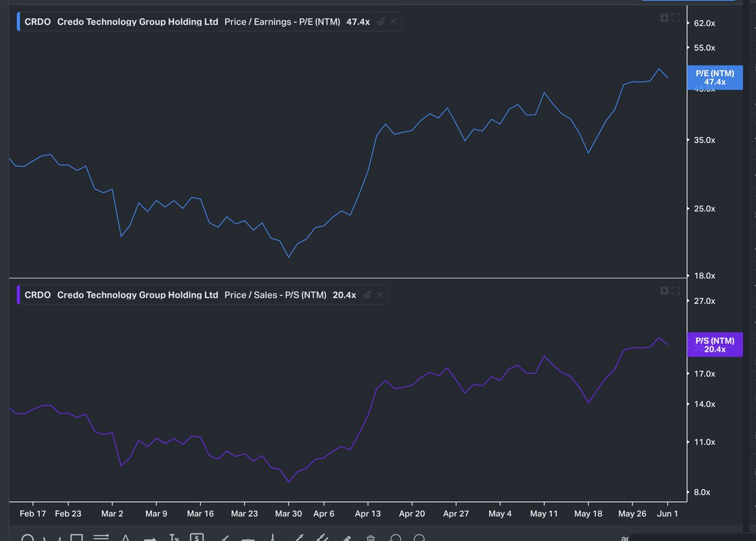Move the P/S pane up

pyautogui.click(x=664, y=291)
